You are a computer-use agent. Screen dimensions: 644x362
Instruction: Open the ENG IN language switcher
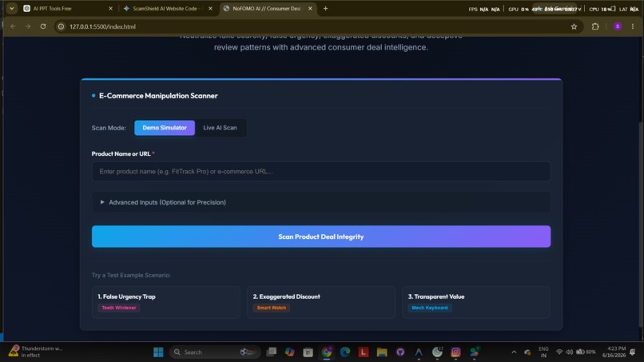(543, 352)
